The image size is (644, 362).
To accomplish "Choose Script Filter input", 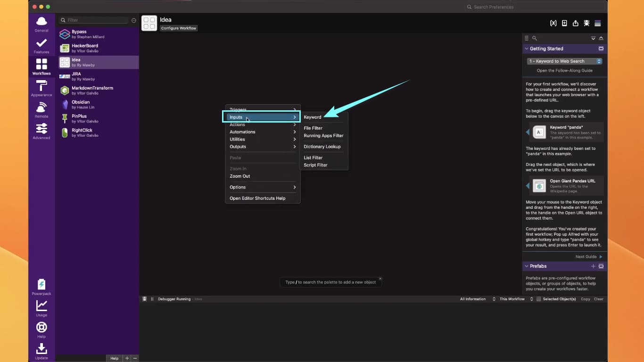I will pyautogui.click(x=324, y=165).
